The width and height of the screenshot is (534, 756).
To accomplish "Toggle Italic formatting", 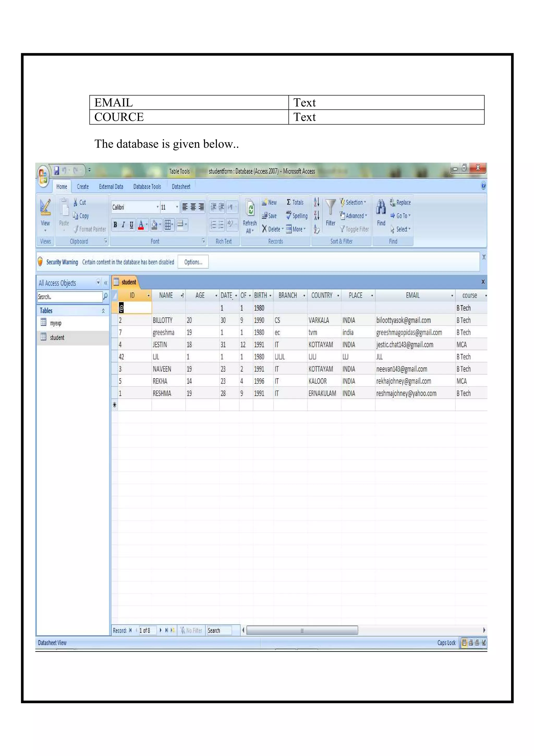I will click(123, 225).
